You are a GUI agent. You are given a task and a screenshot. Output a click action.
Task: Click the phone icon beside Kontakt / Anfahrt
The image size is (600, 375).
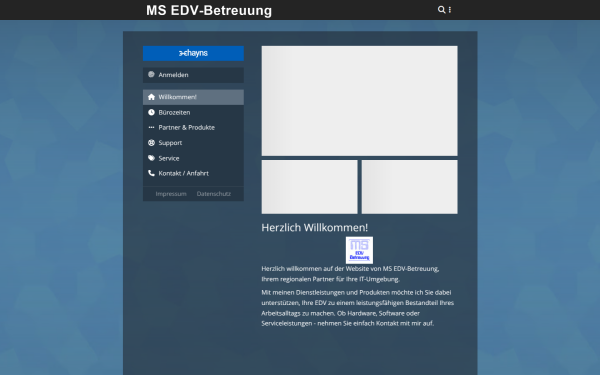point(151,173)
